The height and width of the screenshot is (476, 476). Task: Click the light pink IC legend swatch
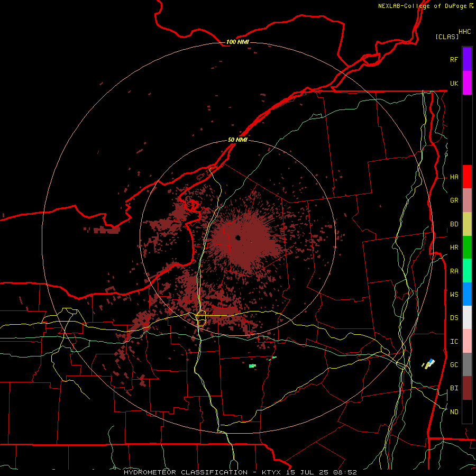[467, 341]
